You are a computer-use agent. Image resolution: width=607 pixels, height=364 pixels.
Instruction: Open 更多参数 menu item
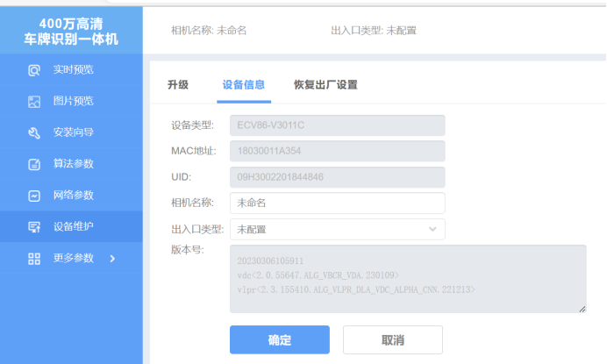(x=71, y=258)
